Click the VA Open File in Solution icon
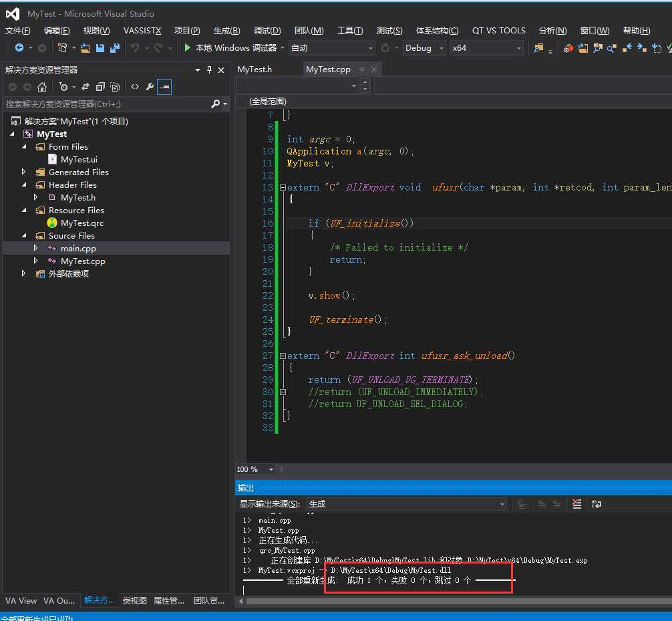 pyautogui.click(x=583, y=48)
